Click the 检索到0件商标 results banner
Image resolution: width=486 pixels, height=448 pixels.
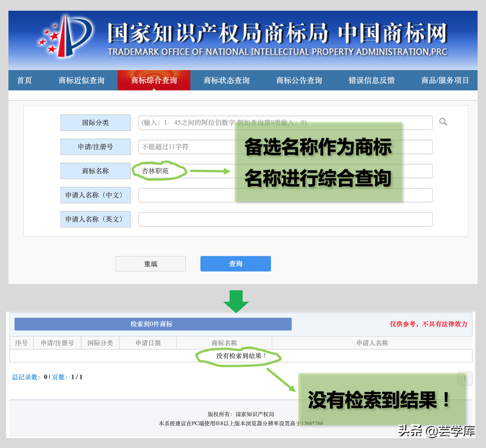[153, 324]
